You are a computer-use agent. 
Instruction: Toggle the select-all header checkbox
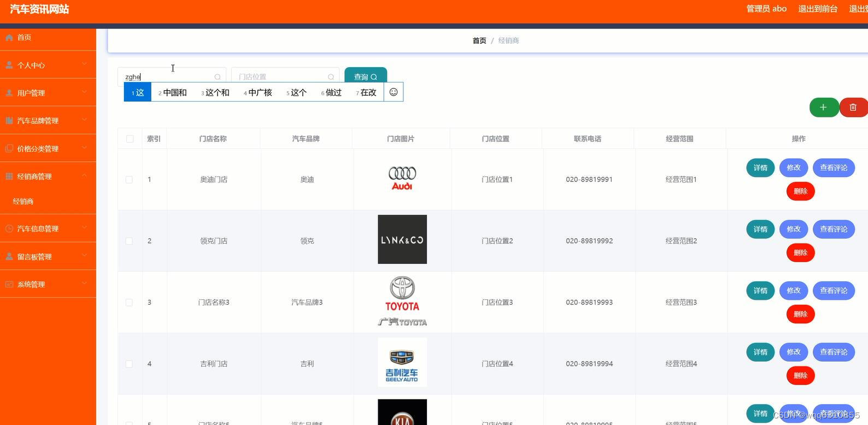pos(130,139)
